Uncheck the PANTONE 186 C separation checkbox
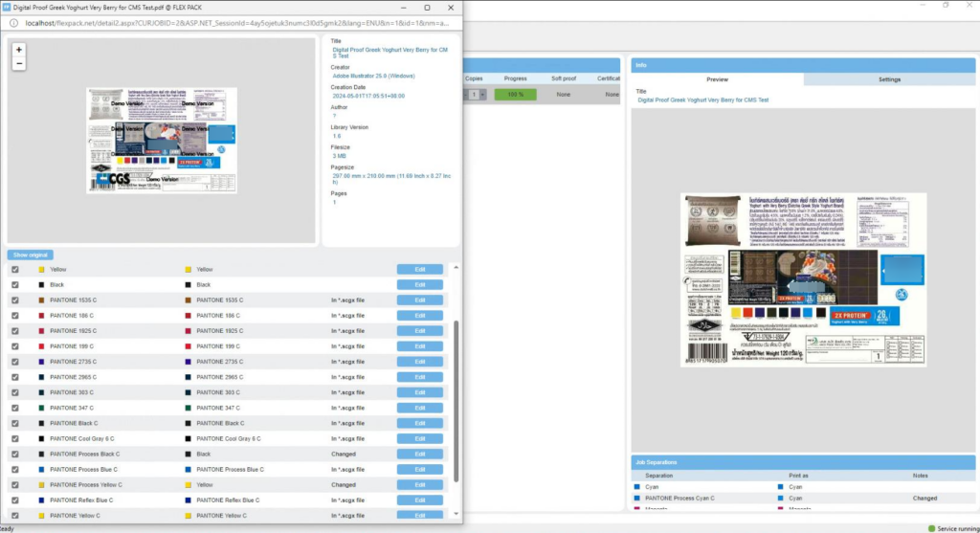This screenshot has height=533, width=980. [14, 316]
